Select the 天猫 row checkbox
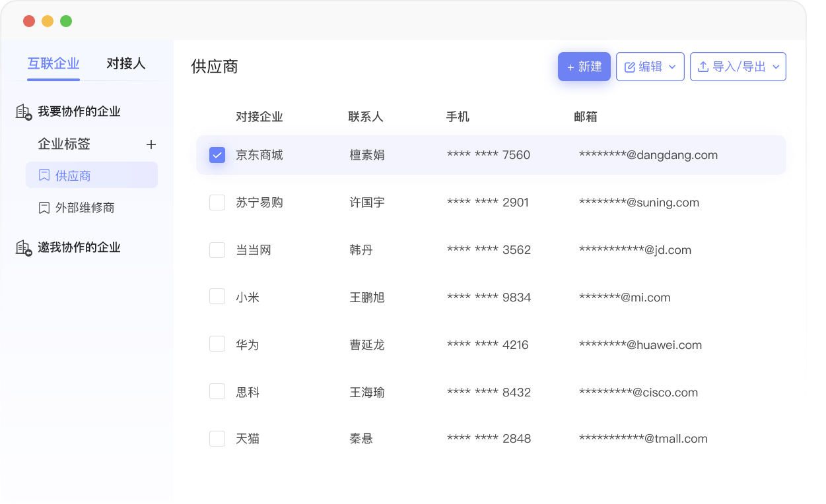The height and width of the screenshot is (504, 826). coord(217,439)
